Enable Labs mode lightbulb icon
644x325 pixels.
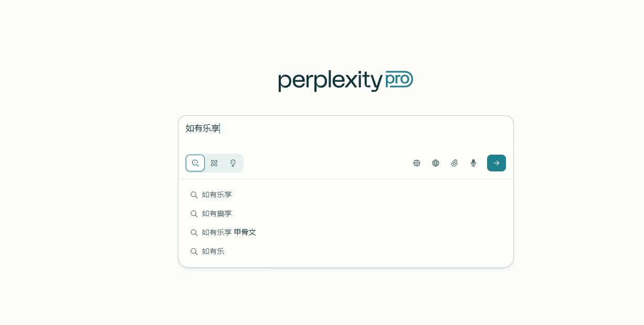coord(233,163)
